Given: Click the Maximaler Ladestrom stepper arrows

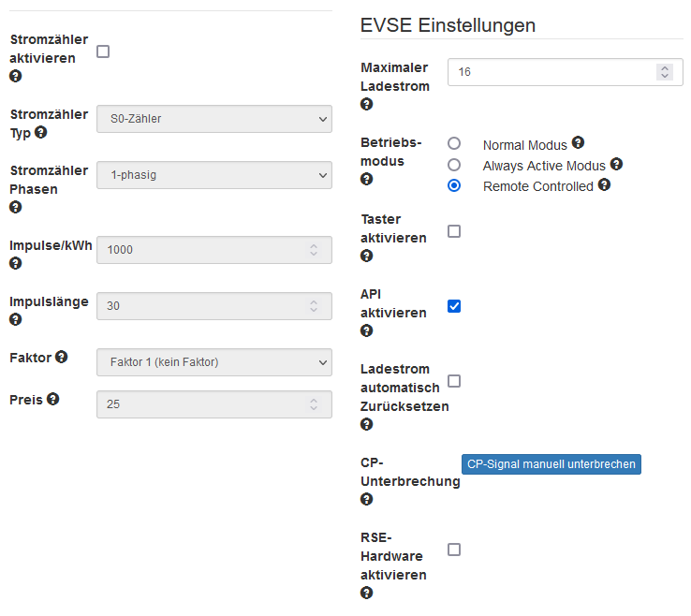Looking at the screenshot, I should tap(665, 72).
